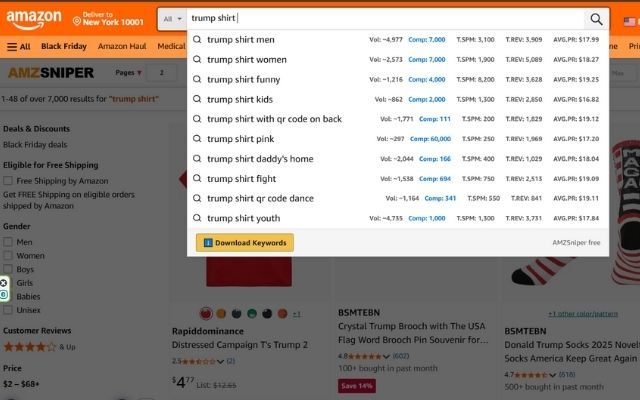Viewport: 640px width, 400px height.
Task: Expand the Trump Socks rating chevron
Action: pos(553,375)
